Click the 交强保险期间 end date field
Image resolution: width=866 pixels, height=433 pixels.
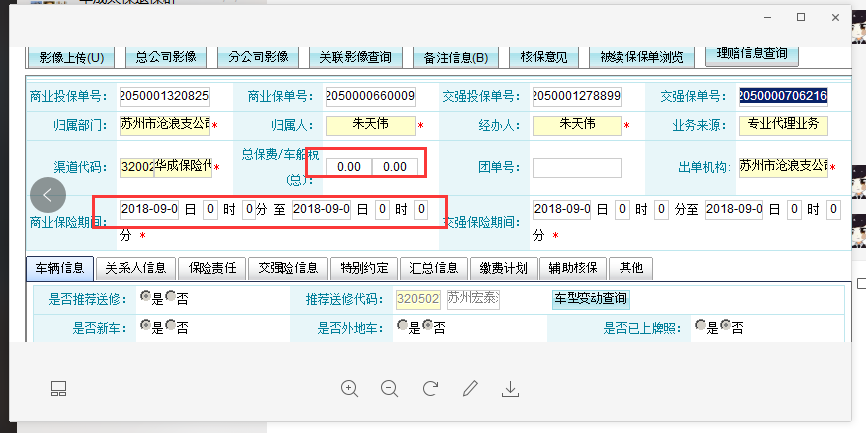click(734, 209)
